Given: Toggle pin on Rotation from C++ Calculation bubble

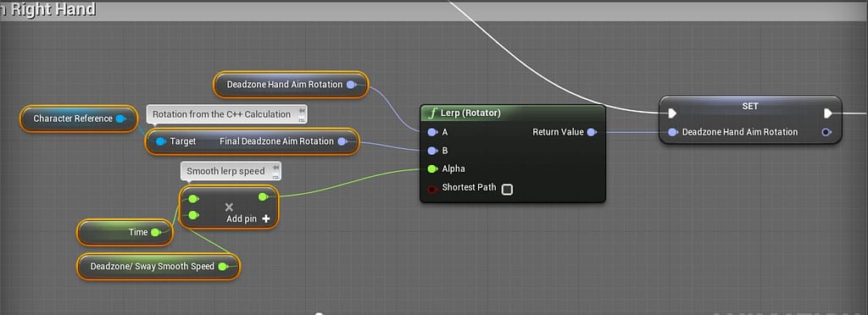Looking at the screenshot, I should [301, 111].
